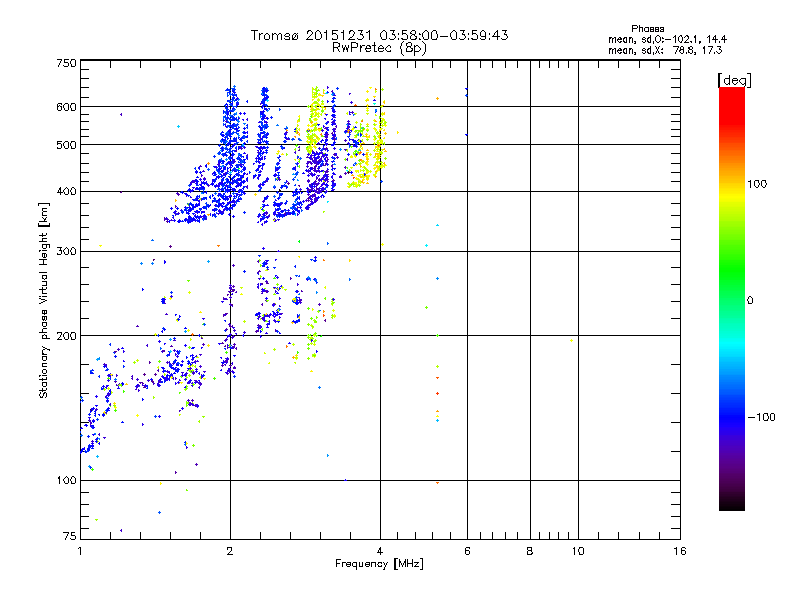
Task: Click x-axis tick label '16'
Action: pos(680,551)
